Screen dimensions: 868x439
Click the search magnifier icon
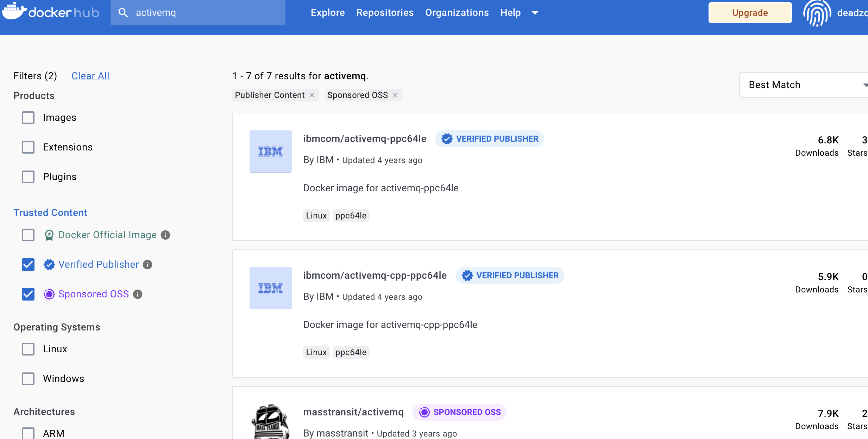pyautogui.click(x=123, y=13)
